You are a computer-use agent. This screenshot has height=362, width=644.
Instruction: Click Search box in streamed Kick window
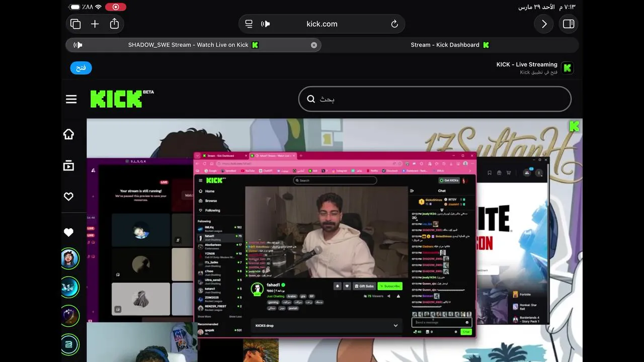[x=335, y=180]
